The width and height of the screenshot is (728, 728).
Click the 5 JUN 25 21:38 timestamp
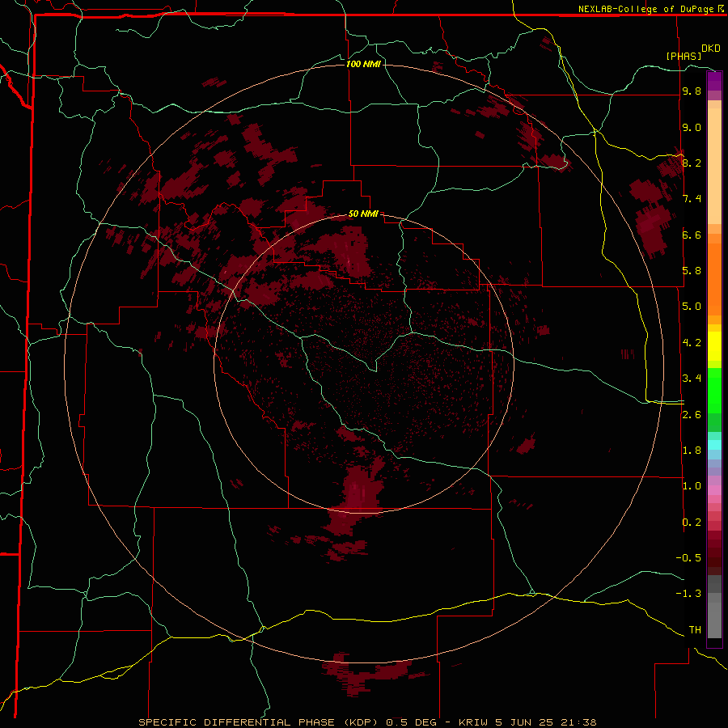[x=546, y=722]
